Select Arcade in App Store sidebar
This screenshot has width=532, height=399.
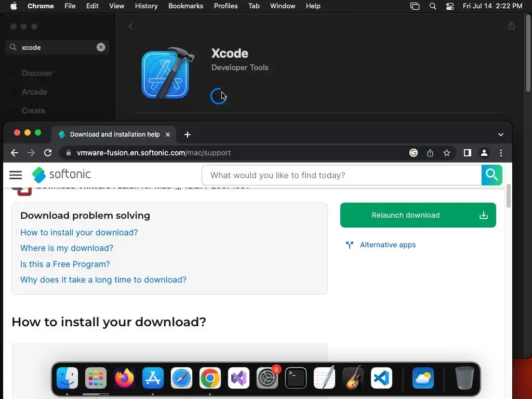click(34, 91)
